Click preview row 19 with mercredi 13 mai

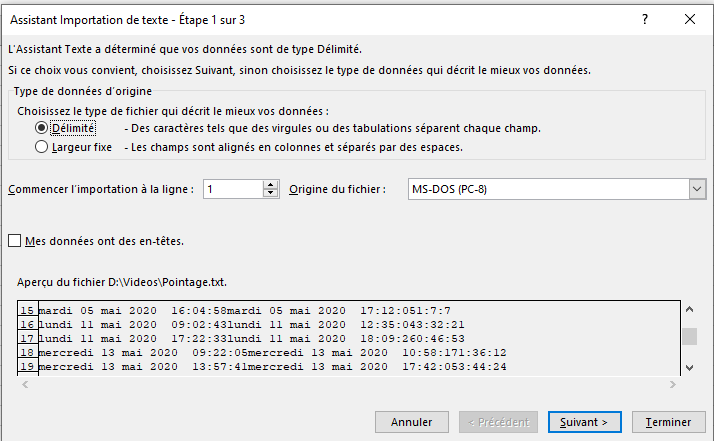coord(200,366)
